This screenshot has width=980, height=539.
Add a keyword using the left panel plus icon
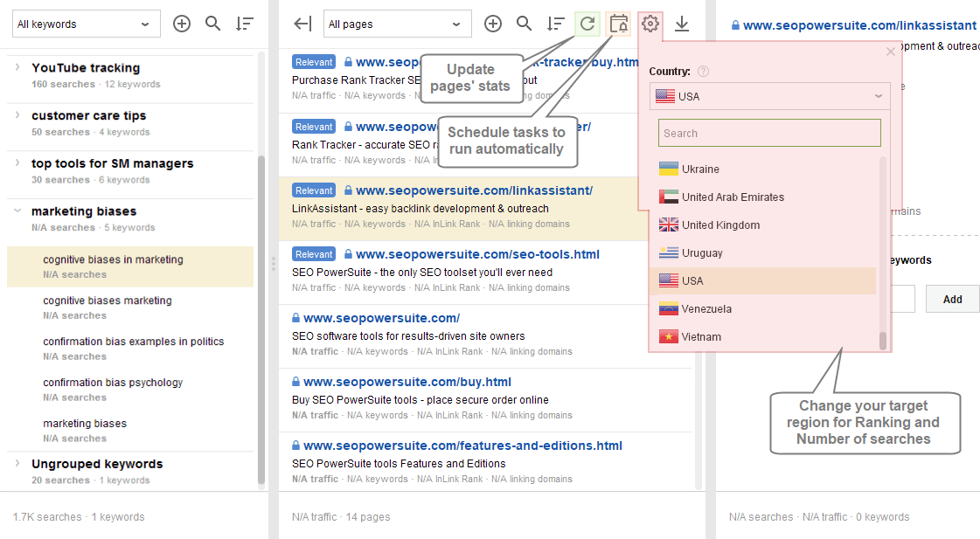coord(182,24)
